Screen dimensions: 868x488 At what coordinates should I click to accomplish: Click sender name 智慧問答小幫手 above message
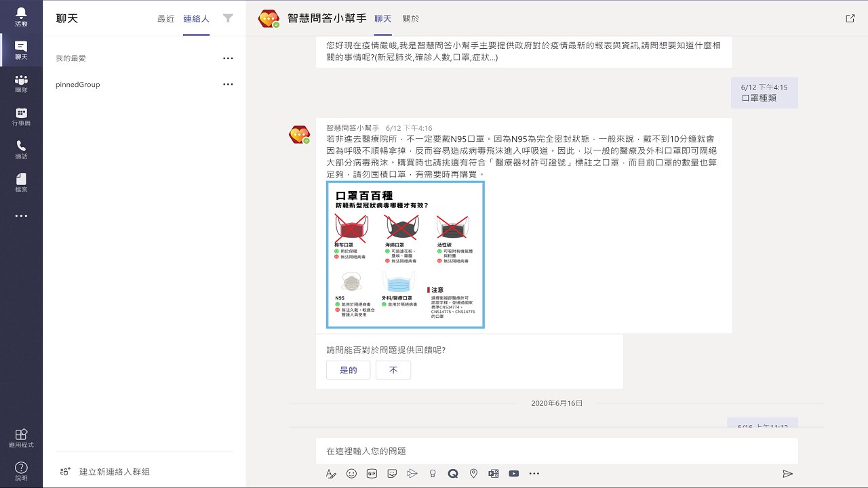pyautogui.click(x=353, y=127)
